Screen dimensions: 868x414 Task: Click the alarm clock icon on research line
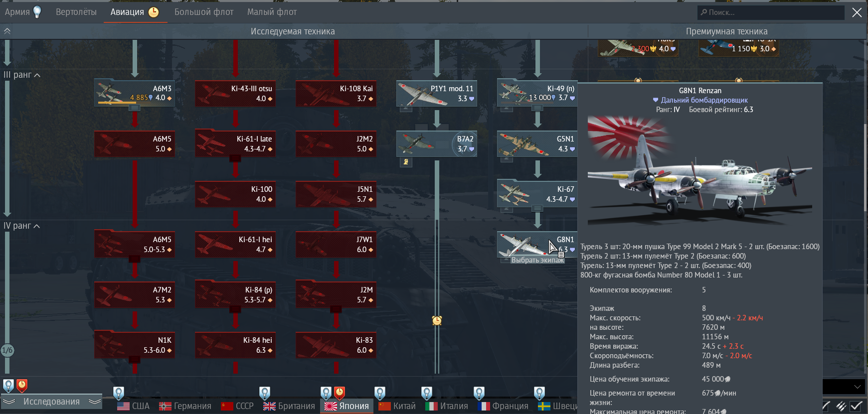pyautogui.click(x=437, y=320)
